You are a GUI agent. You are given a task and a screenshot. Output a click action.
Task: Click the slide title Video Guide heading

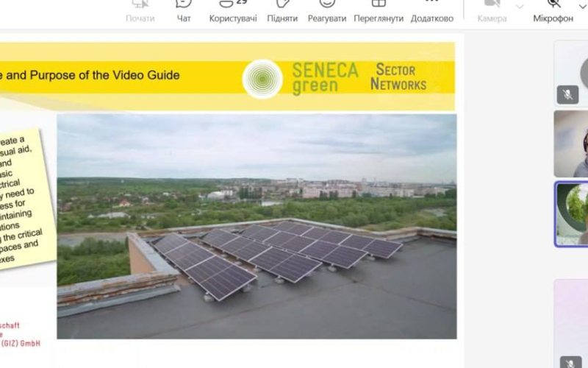coord(90,75)
